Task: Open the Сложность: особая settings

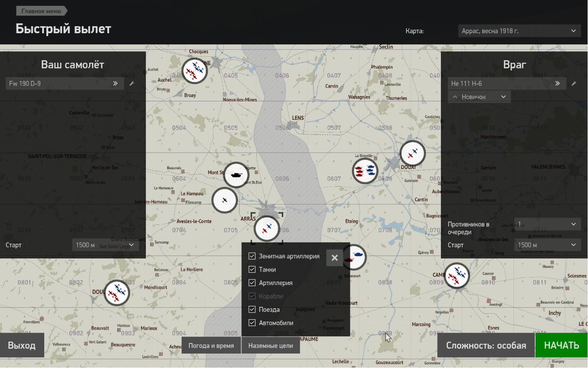Action: 486,345
